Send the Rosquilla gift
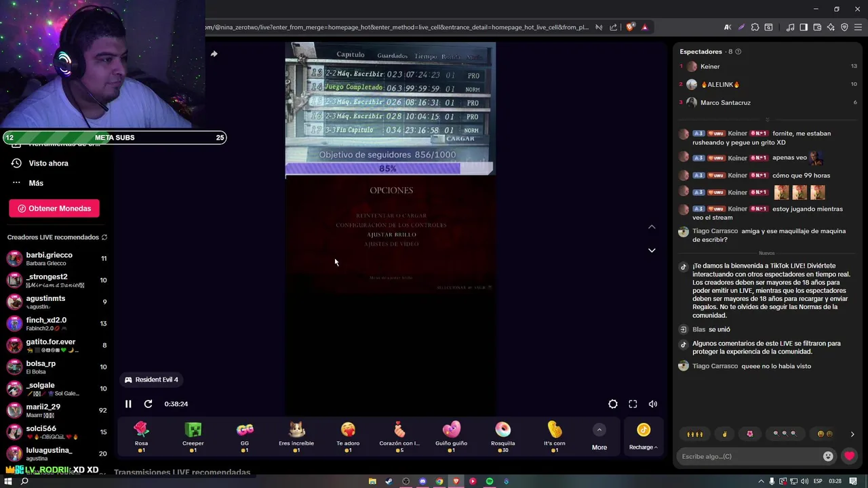The height and width of the screenshot is (488, 868). pos(502,436)
